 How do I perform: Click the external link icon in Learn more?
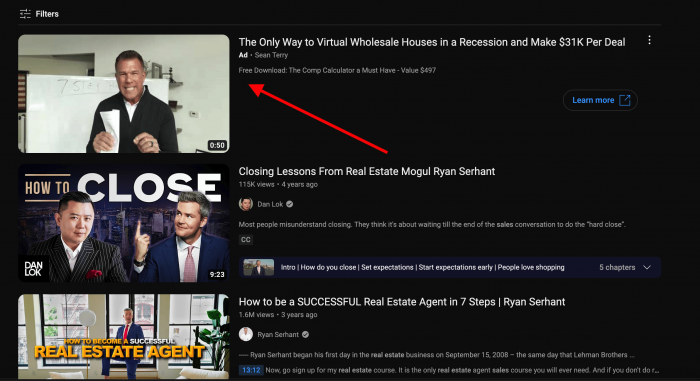[625, 100]
